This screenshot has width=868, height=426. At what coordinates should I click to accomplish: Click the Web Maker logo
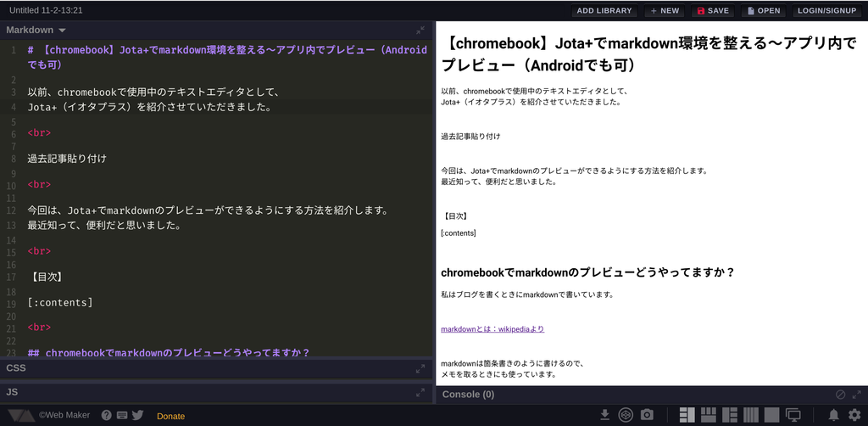point(20,415)
